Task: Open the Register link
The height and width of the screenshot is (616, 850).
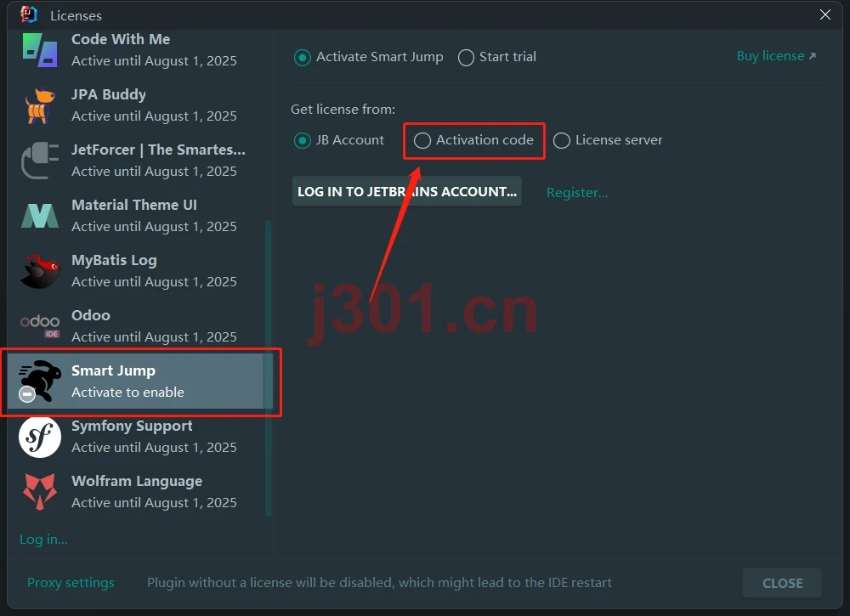Action: point(577,192)
